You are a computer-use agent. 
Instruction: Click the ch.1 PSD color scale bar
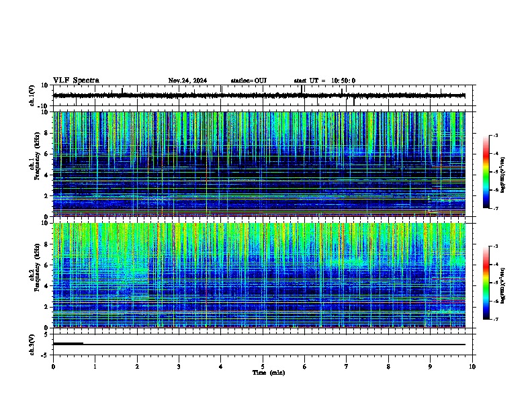pos(486,172)
